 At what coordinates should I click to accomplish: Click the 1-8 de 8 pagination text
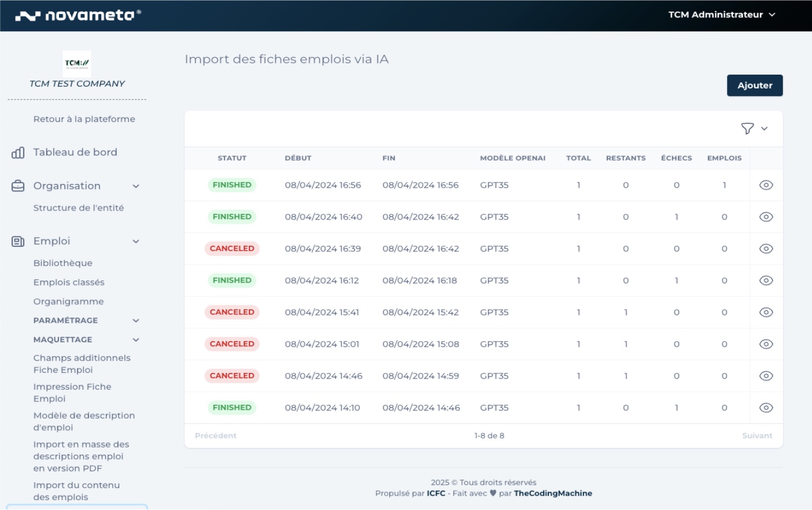click(x=489, y=436)
